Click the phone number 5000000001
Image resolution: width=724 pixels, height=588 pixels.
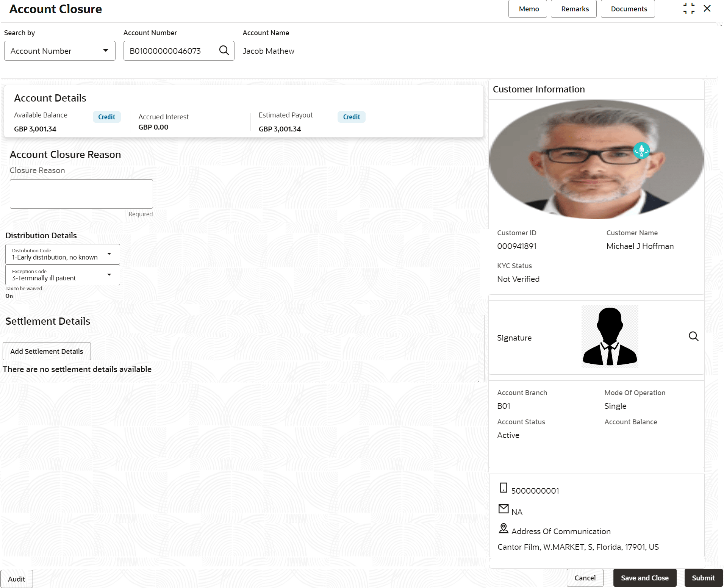535,491
